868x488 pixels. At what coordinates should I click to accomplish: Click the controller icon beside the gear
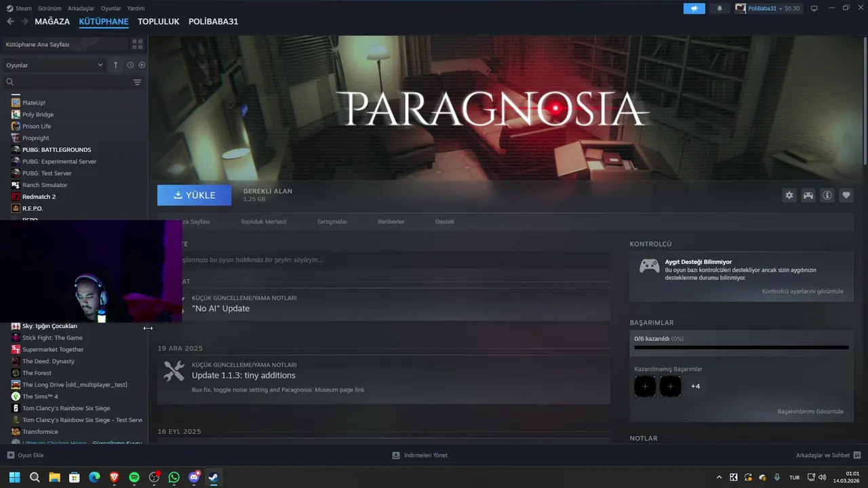point(808,195)
